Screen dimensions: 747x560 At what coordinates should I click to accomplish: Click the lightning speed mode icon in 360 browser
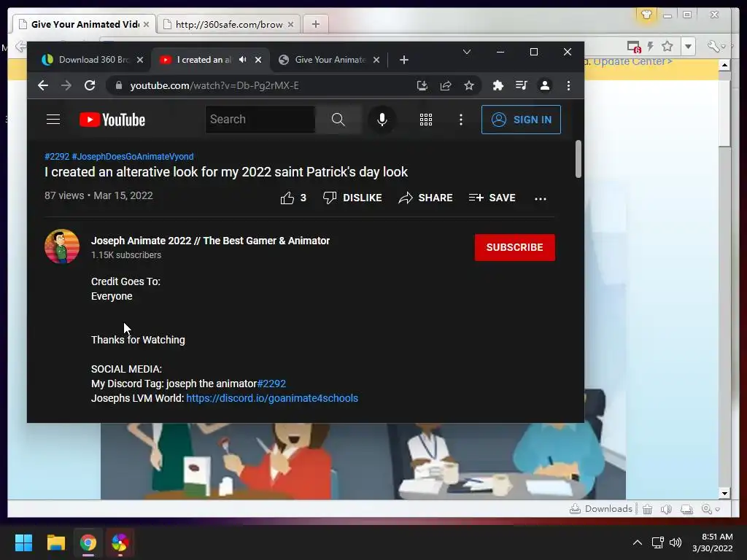click(650, 46)
